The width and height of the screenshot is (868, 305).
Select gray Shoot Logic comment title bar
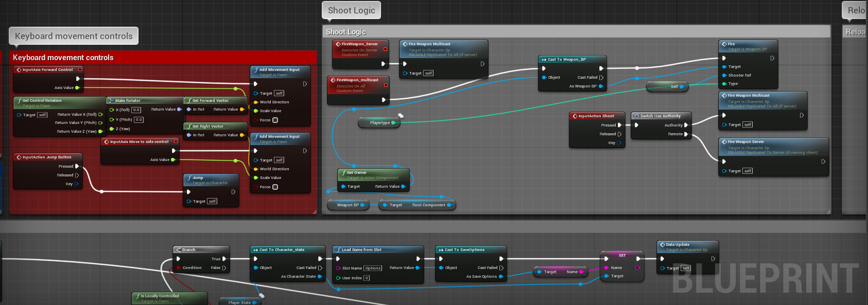[577, 31]
